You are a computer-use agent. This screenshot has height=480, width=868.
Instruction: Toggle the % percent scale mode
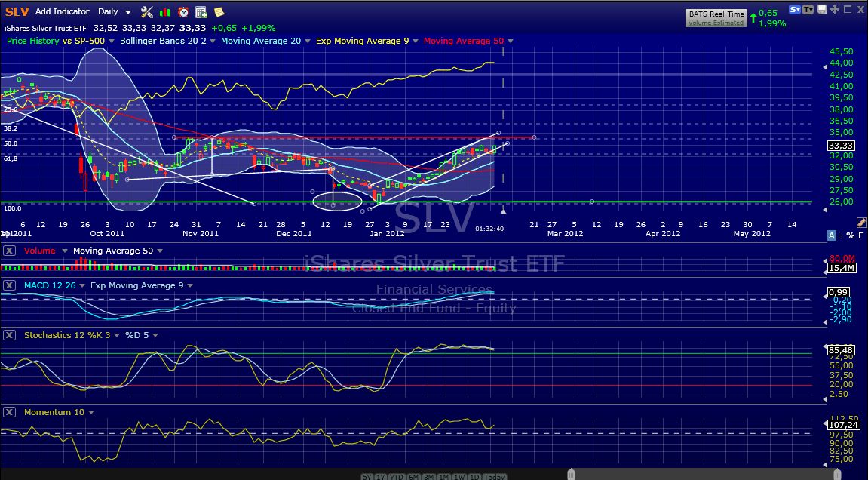pos(851,235)
